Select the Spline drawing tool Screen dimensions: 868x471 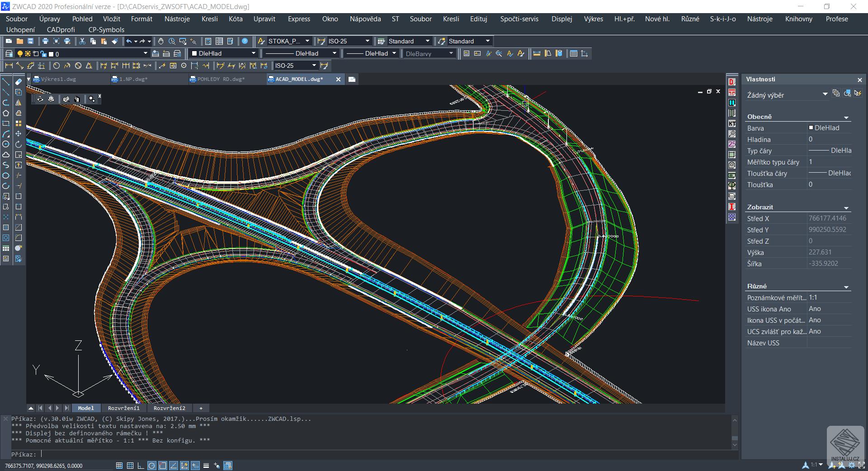click(x=6, y=165)
